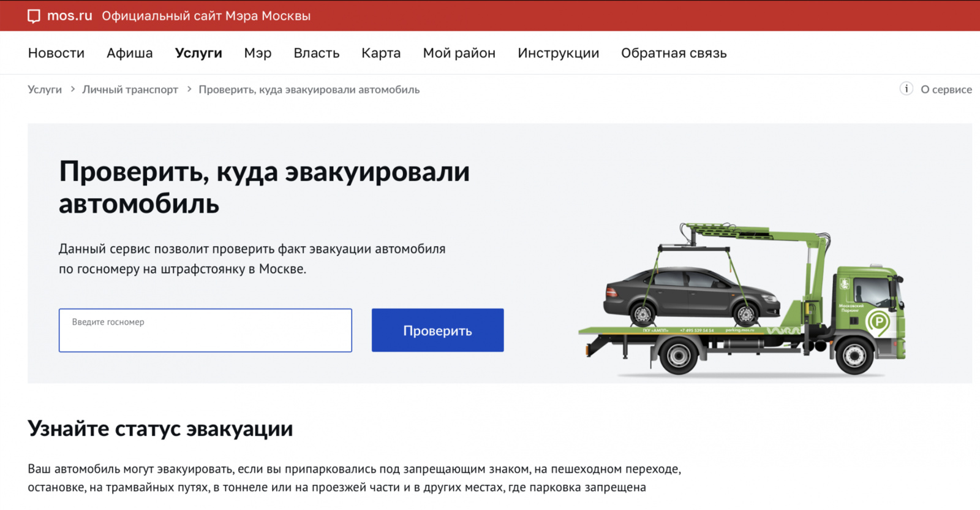Open the Новости section in the navigation
The image size is (980, 510).
56,53
